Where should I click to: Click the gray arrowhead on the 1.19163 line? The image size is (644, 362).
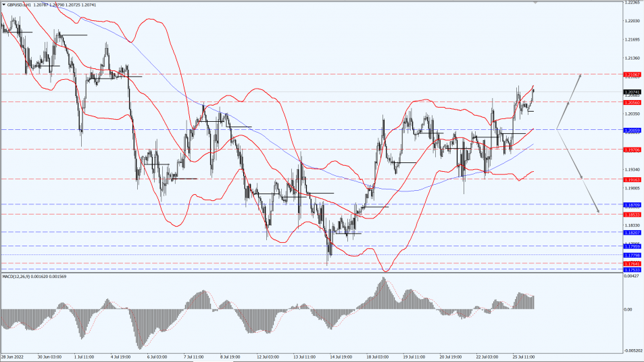point(582,177)
